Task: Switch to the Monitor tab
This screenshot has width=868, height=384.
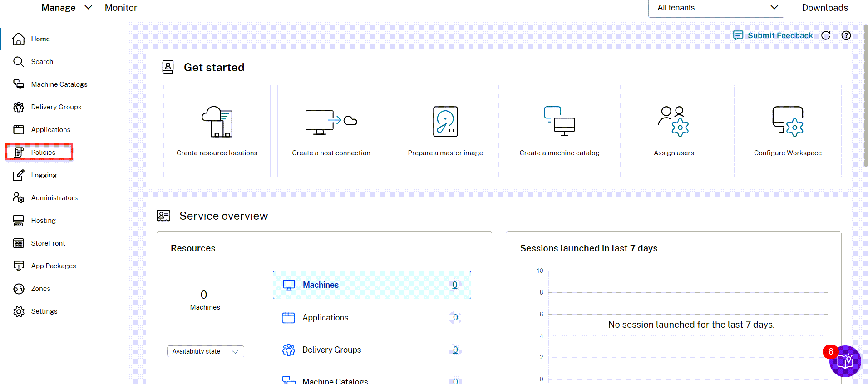Action: (x=121, y=8)
